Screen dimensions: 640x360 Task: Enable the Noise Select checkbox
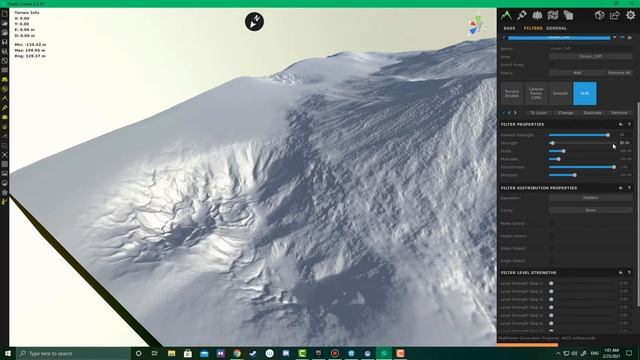pyautogui.click(x=552, y=224)
